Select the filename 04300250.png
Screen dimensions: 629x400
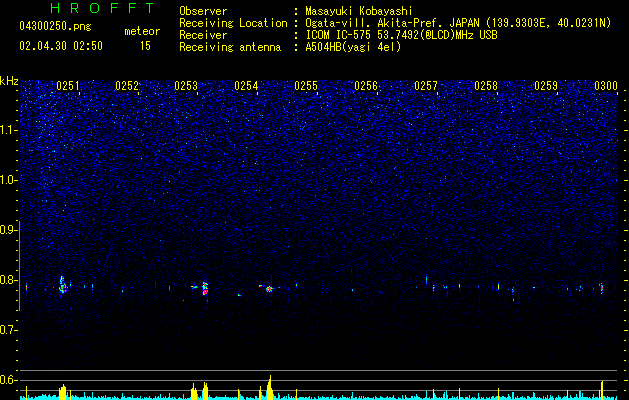point(55,26)
